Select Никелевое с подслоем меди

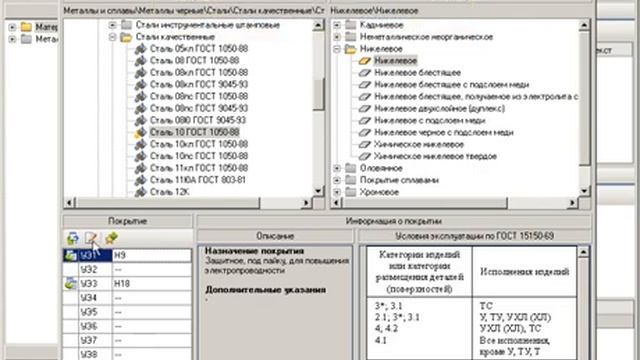pyautogui.click(x=430, y=120)
